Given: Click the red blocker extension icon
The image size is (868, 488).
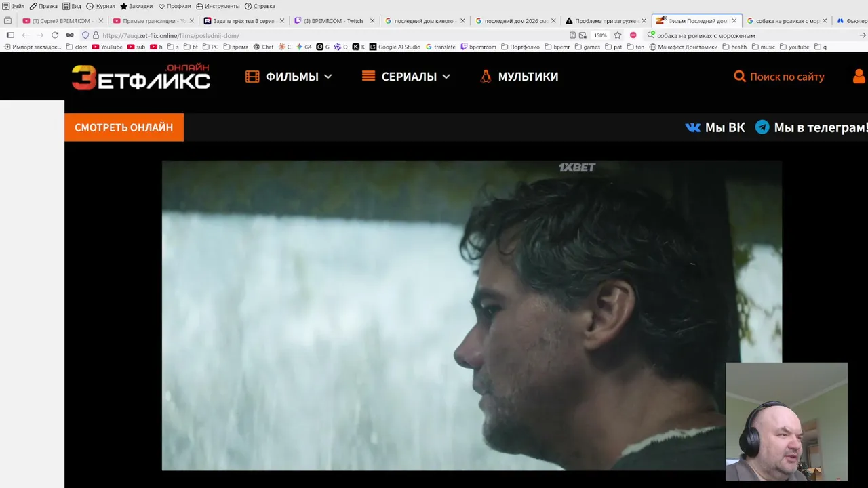Looking at the screenshot, I should click(633, 35).
